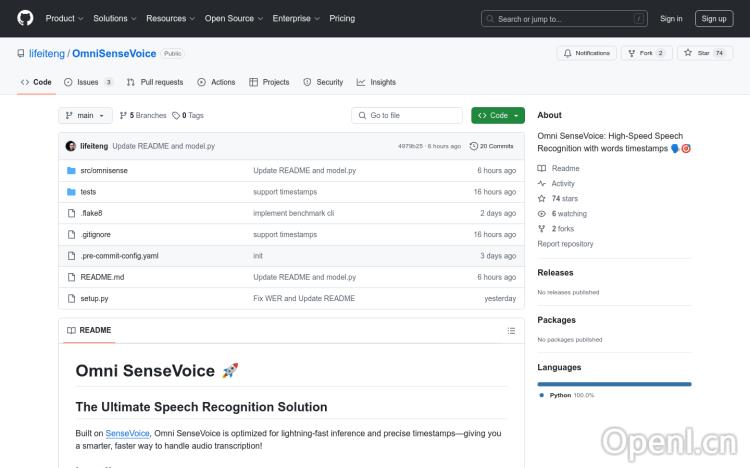Image resolution: width=750 pixels, height=468 pixels.
Task: Click the Sign up button
Action: (713, 18)
